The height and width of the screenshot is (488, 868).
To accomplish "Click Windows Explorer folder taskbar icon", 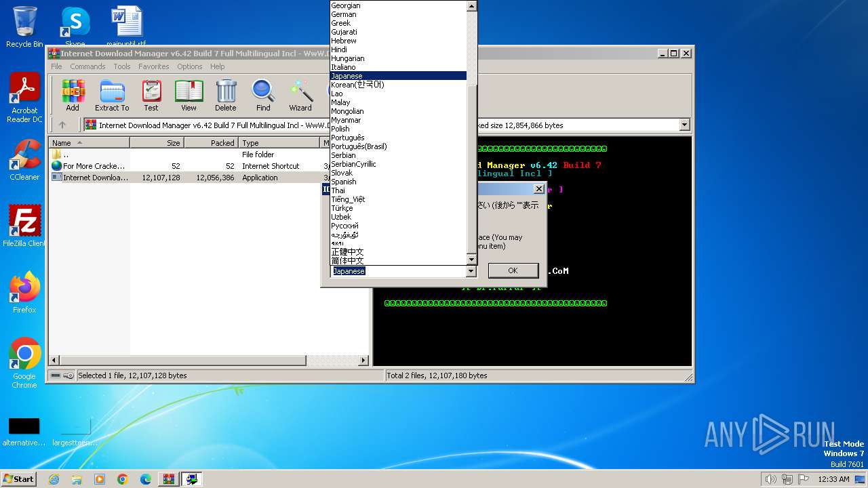I will point(77,479).
